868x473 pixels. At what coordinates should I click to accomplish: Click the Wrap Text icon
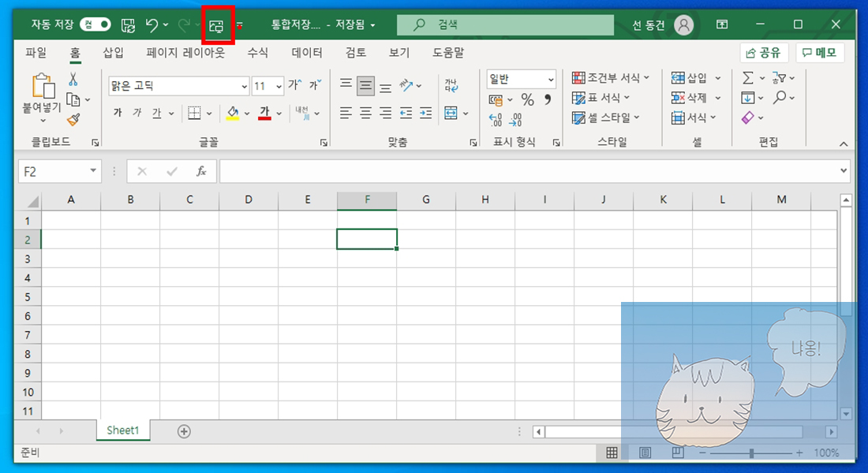click(x=451, y=85)
